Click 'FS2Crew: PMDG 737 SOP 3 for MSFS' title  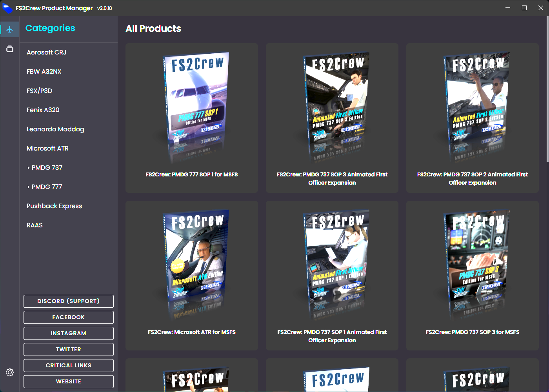pos(473,332)
